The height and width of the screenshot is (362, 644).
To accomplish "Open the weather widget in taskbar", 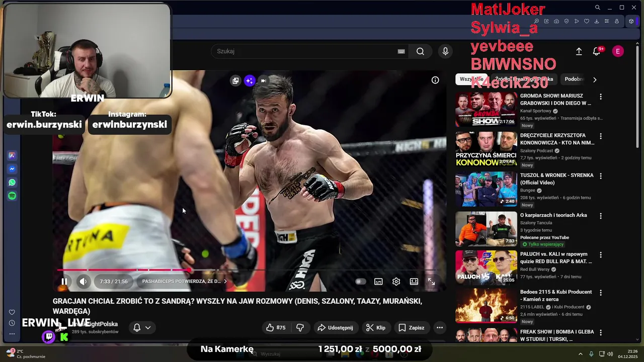I will point(26,353).
